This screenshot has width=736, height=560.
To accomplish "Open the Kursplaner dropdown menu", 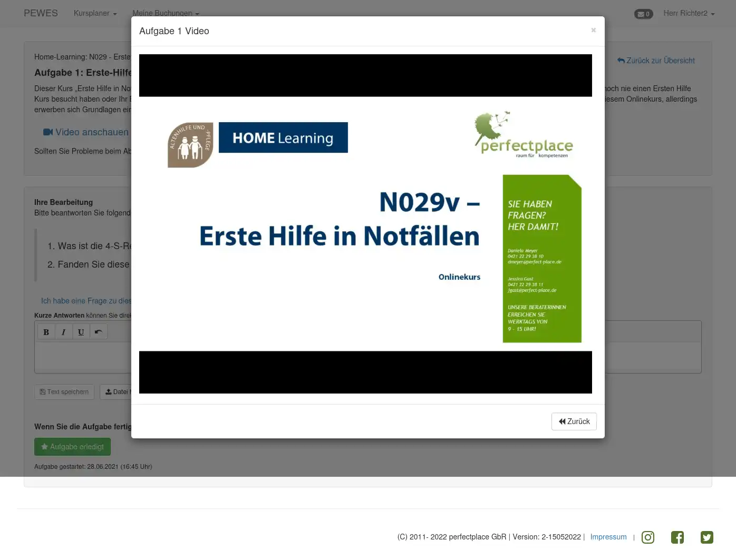I will pyautogui.click(x=95, y=13).
